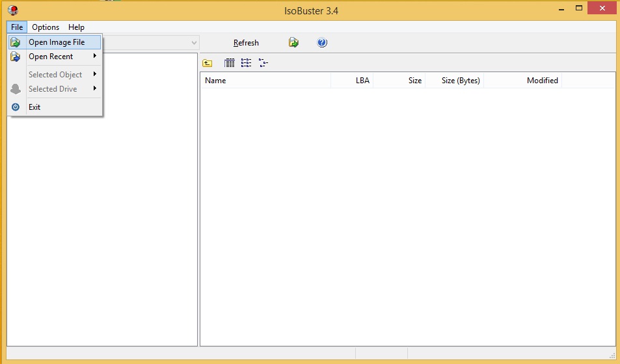Open the Open Recent submenu
The height and width of the screenshot is (364, 620).
55,57
